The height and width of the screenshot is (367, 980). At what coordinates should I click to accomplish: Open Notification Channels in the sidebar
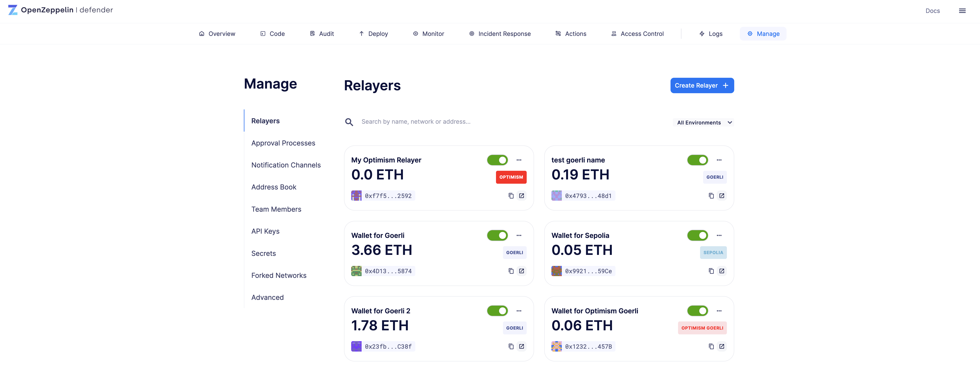[286, 165]
